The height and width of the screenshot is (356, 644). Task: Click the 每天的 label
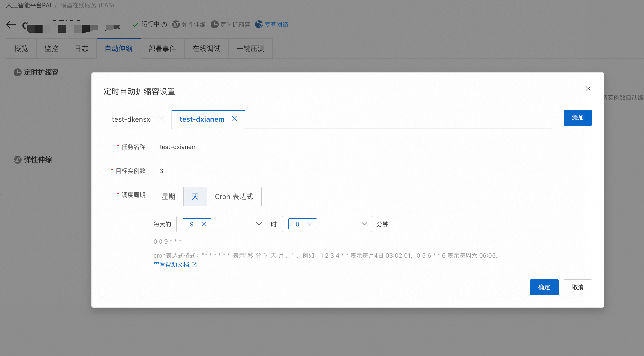pyautogui.click(x=162, y=224)
